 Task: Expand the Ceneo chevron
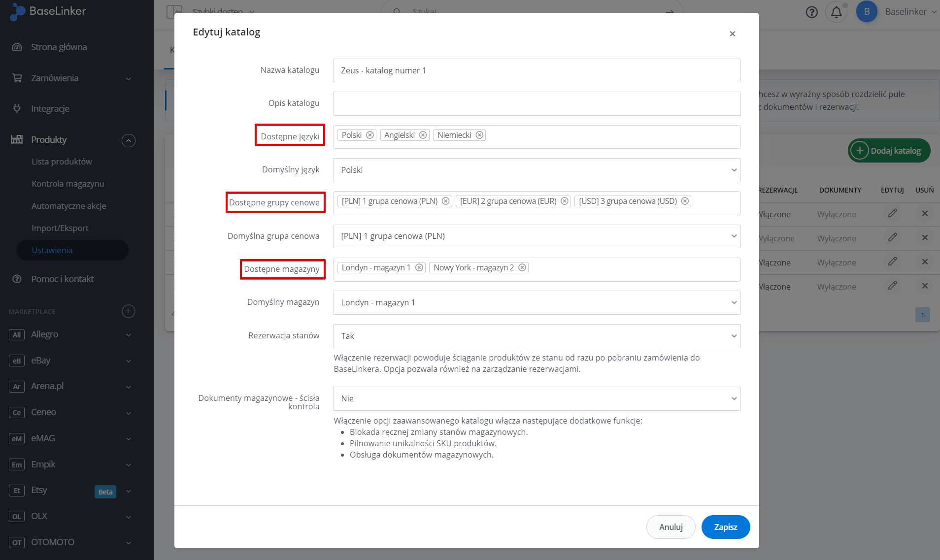[128, 413]
